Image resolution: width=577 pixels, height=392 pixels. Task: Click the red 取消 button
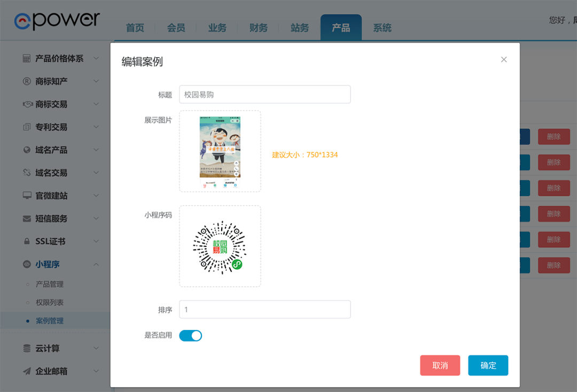click(440, 365)
